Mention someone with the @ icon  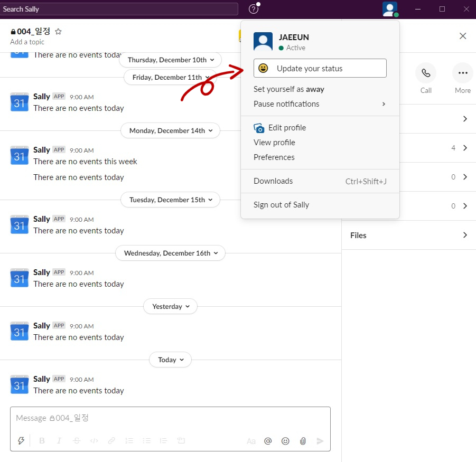tap(268, 441)
